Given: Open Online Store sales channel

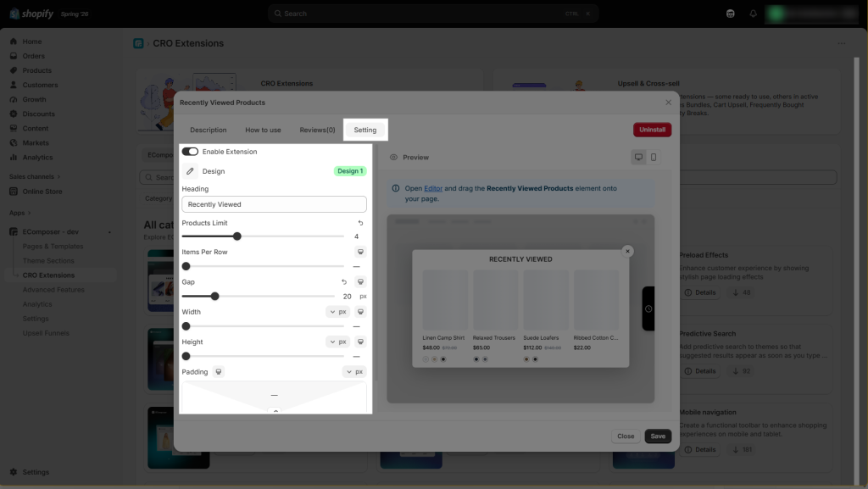Looking at the screenshot, I should [42, 192].
